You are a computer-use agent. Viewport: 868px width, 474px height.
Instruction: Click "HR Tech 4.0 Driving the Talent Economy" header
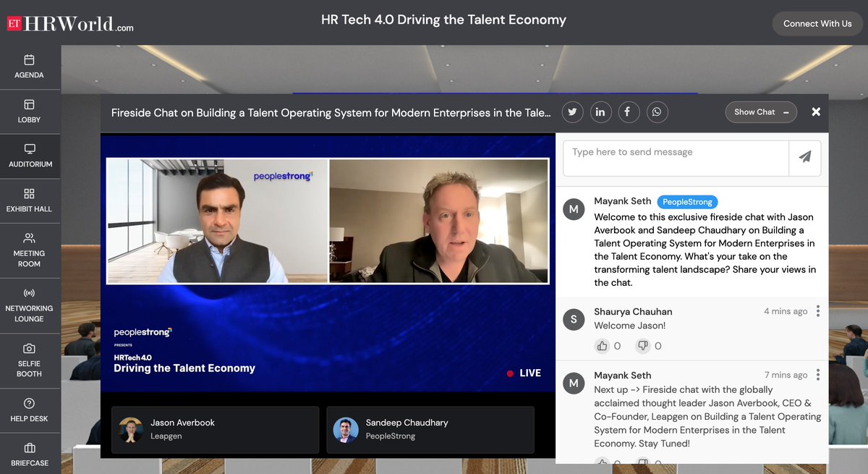tap(443, 20)
